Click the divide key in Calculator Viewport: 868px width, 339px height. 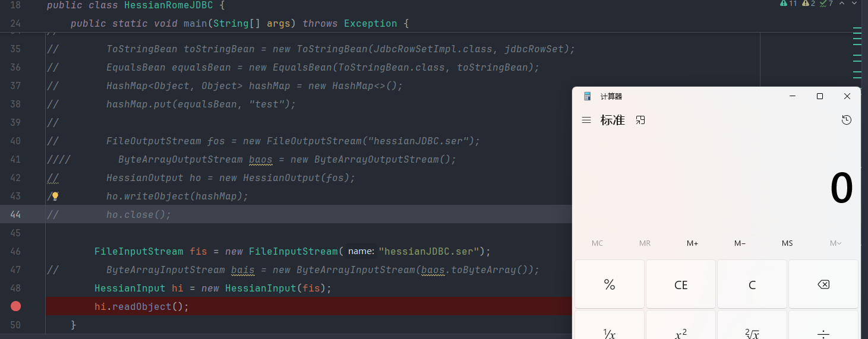(x=823, y=325)
